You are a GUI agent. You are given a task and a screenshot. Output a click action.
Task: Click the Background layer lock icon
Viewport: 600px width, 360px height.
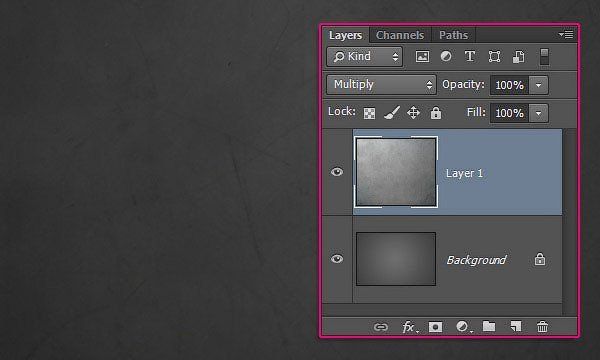540,259
